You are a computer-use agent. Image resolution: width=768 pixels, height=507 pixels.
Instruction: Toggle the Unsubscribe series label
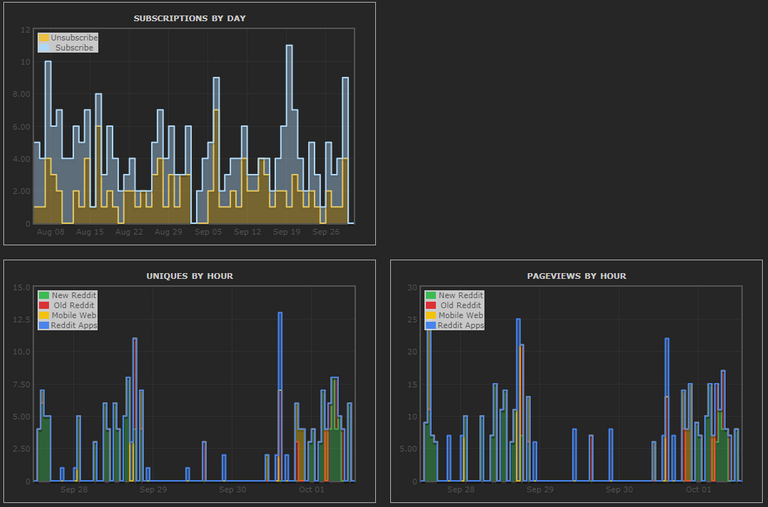pyautogui.click(x=74, y=38)
